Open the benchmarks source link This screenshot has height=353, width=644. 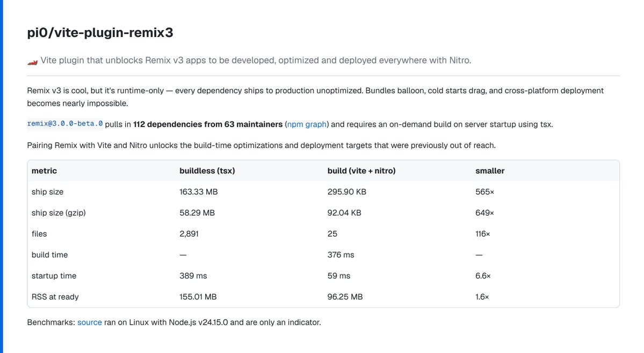tap(90, 322)
